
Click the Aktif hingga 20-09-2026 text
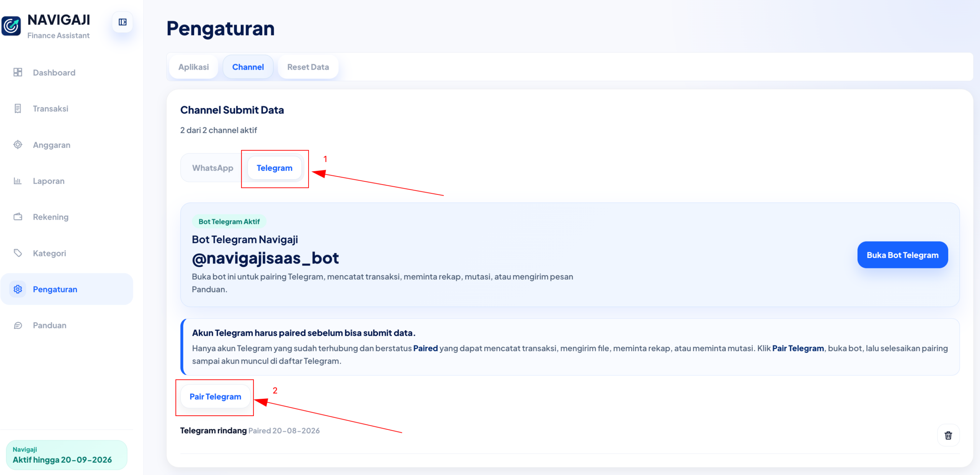click(x=62, y=460)
